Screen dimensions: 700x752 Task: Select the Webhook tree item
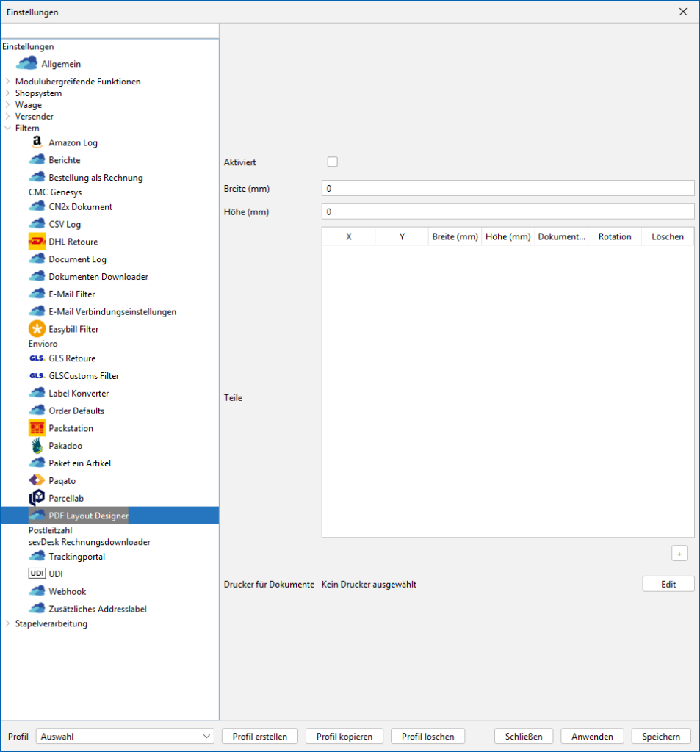coord(67,591)
